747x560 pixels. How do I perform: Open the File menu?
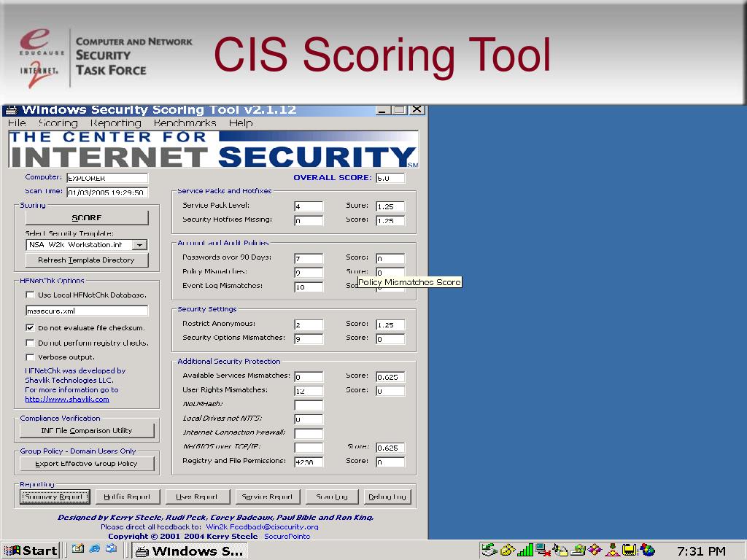click(18, 122)
